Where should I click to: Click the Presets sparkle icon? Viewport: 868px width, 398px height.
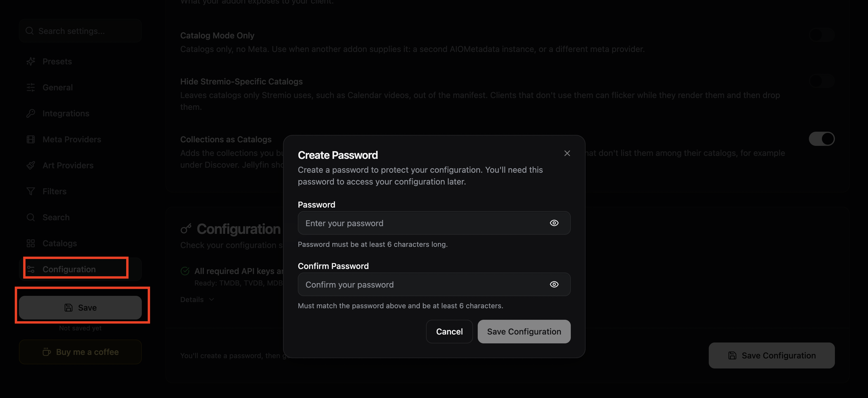click(31, 61)
